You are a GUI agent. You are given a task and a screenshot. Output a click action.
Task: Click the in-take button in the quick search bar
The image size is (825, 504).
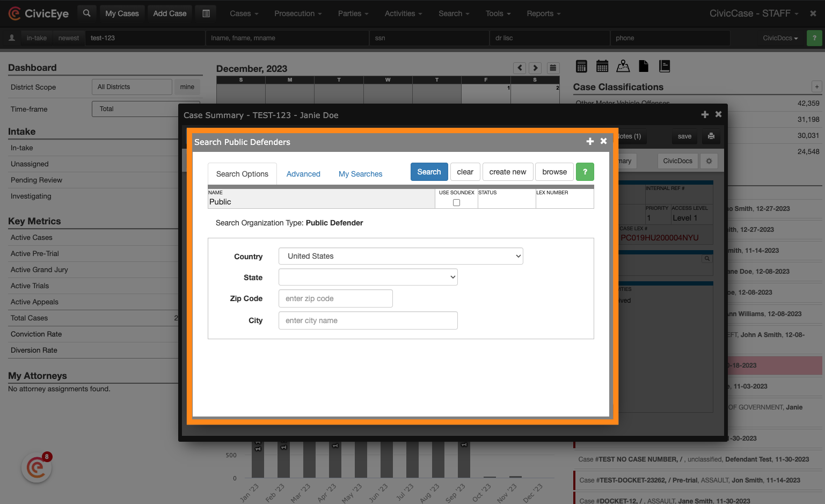[36, 38]
